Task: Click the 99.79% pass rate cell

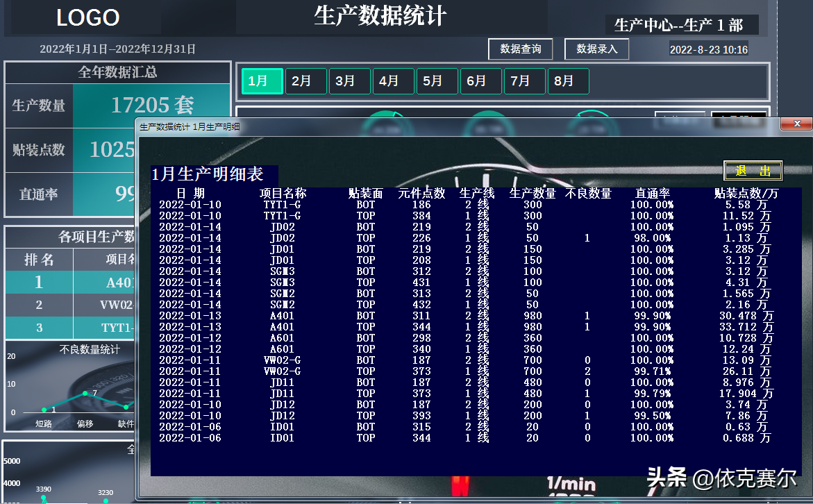Action: [652, 394]
